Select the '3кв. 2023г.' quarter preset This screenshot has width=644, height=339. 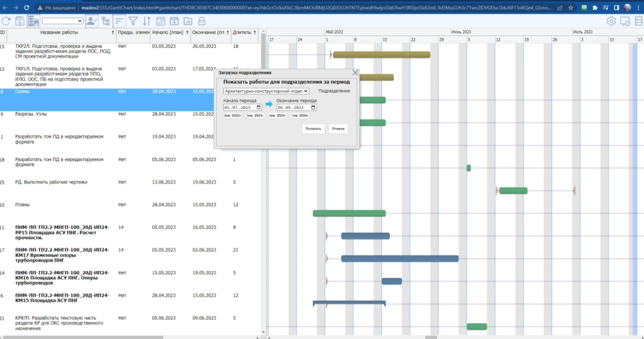[x=254, y=116]
